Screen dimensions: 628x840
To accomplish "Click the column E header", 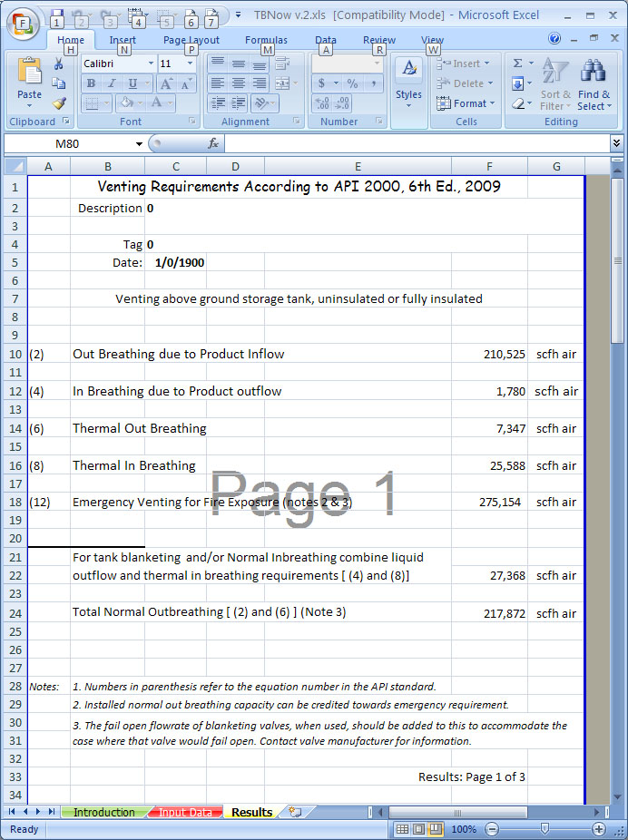I will (358, 167).
